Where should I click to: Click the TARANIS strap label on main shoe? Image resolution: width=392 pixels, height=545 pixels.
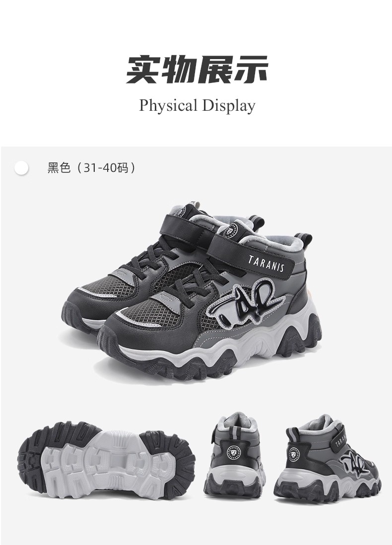(x=266, y=264)
